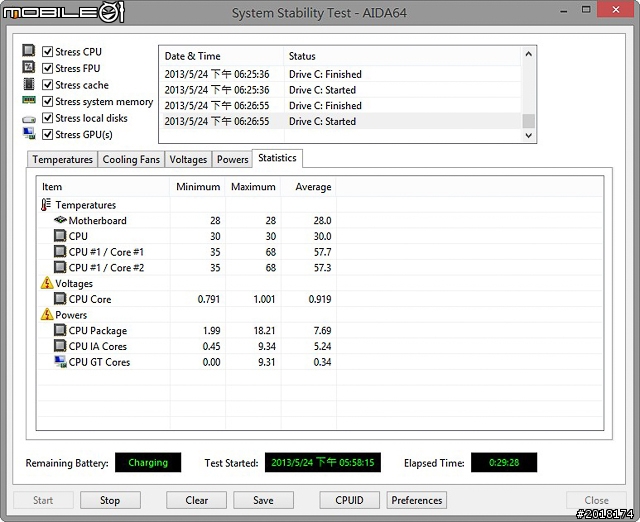Maximize the AIDA64 window
Screen dimensions: 640x522
586,9
